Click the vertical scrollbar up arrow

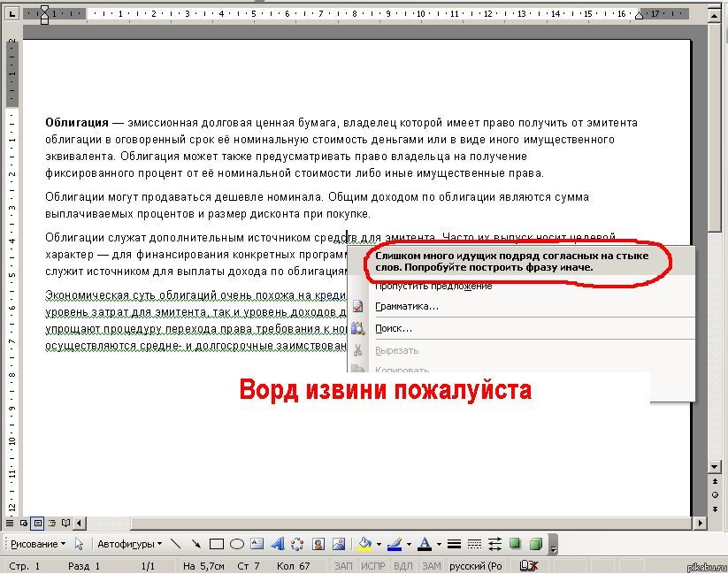tap(715, 16)
